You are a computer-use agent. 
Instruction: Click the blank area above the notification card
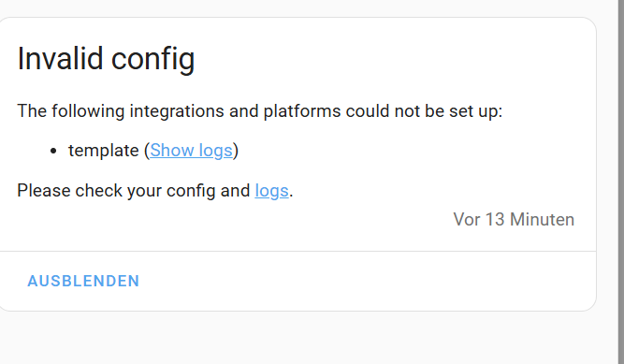tap(297, 8)
